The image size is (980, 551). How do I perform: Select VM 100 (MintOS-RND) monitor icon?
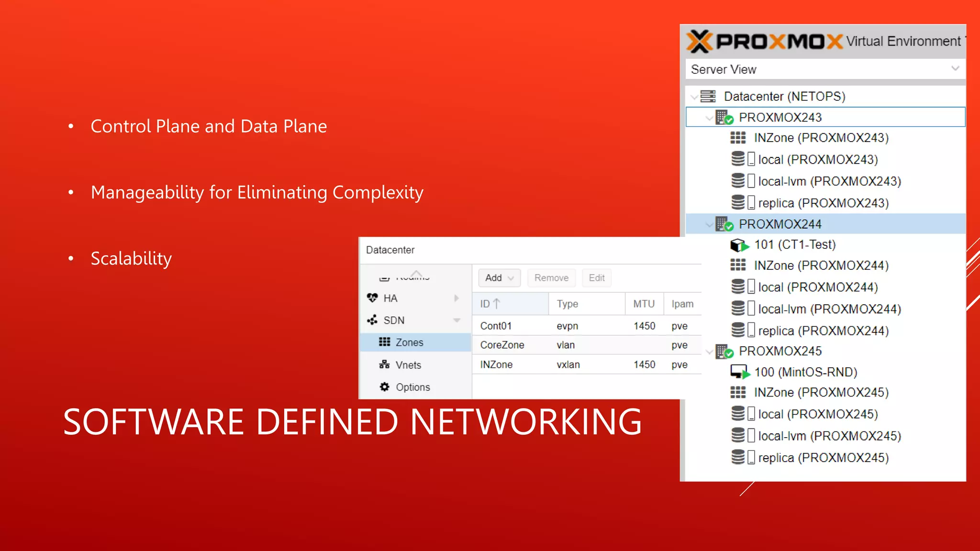click(740, 372)
